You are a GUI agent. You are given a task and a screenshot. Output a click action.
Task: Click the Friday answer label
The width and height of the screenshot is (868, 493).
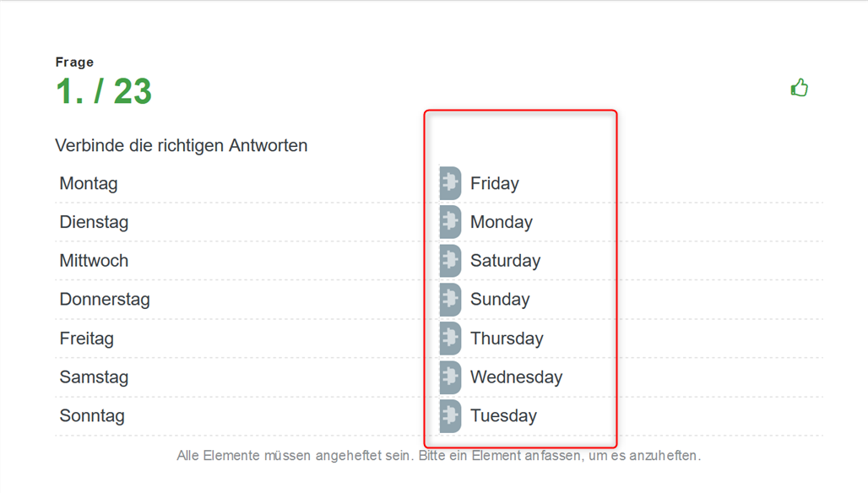[x=494, y=183]
